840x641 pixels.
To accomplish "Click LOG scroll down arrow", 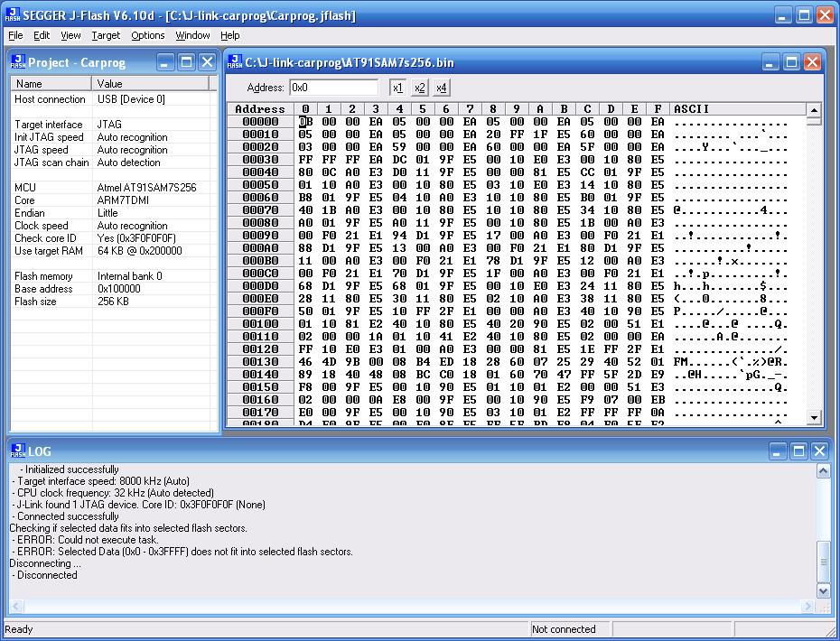I will pyautogui.click(x=824, y=590).
